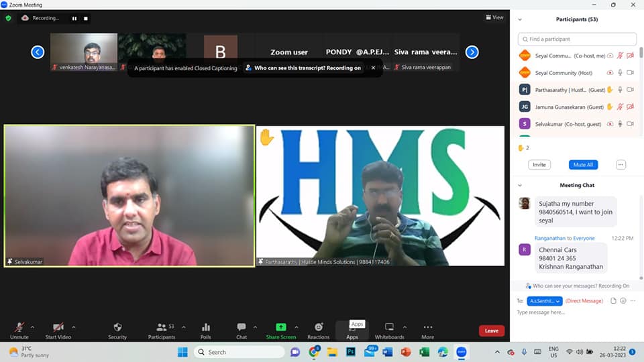This screenshot has height=362, width=644.
Task: Open the Security shield icon
Action: point(117,328)
